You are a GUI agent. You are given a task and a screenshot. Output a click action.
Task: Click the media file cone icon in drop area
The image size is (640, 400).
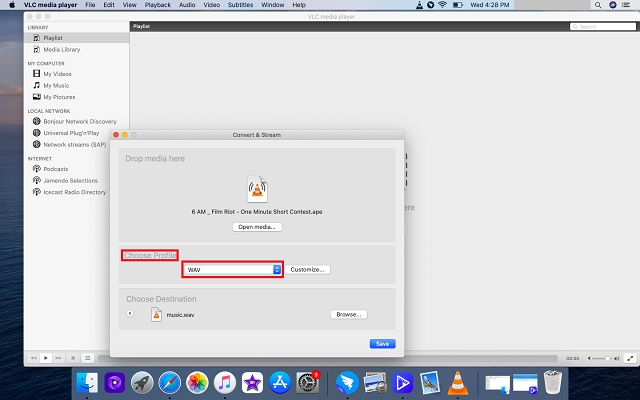(x=257, y=189)
